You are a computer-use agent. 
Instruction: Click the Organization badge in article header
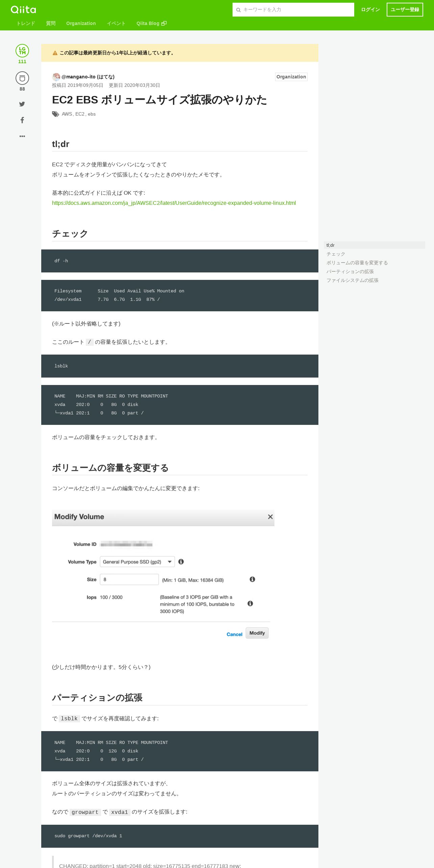pos(291,77)
